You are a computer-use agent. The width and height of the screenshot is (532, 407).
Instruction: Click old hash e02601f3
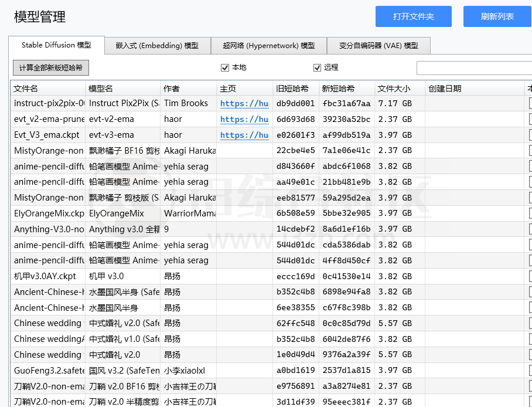click(x=296, y=135)
